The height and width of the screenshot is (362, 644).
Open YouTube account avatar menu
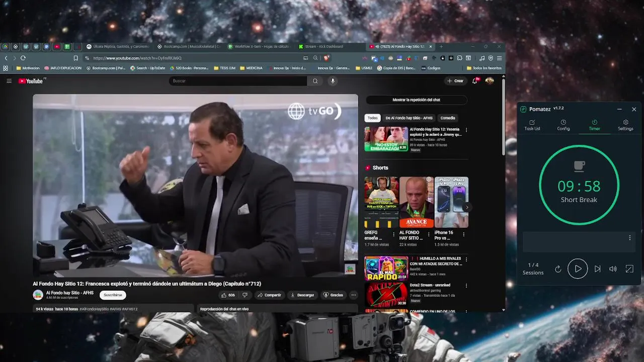tap(490, 81)
